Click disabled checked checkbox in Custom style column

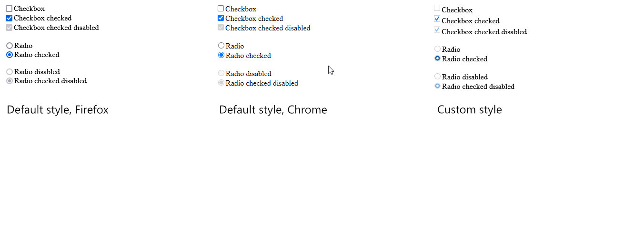click(x=437, y=30)
